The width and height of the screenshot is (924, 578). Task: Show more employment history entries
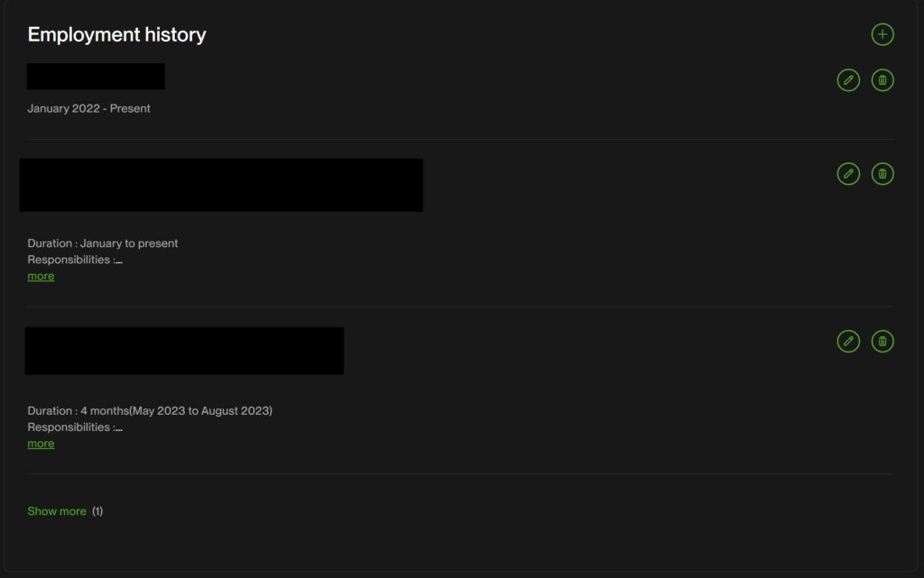pyautogui.click(x=57, y=511)
